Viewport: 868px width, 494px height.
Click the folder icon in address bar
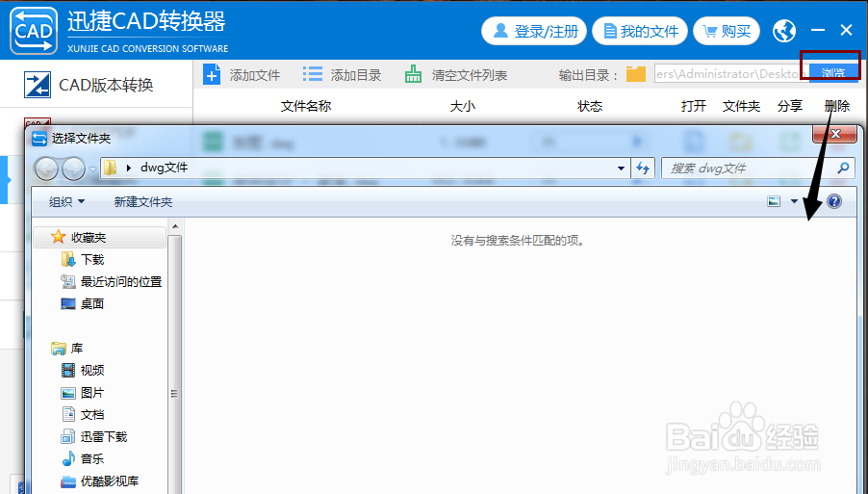110,168
